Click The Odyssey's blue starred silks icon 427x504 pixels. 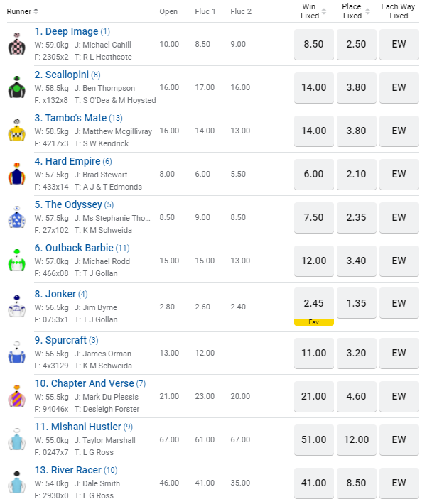[17, 217]
